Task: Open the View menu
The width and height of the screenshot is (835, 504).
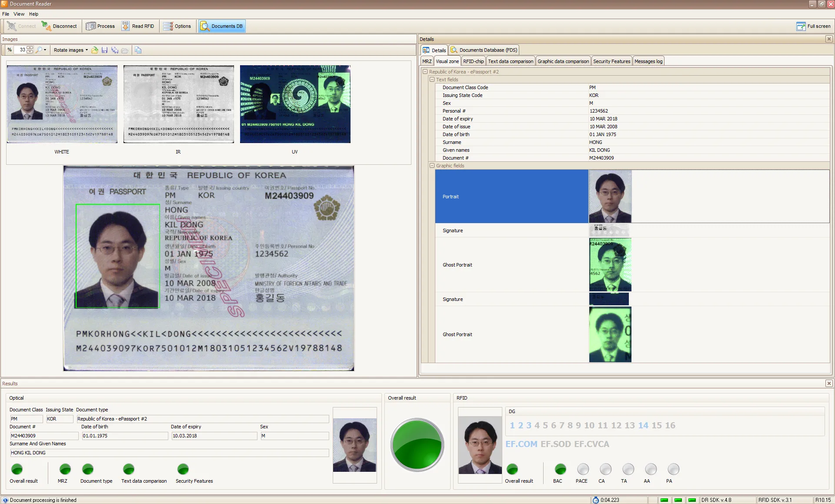Action: [x=19, y=14]
